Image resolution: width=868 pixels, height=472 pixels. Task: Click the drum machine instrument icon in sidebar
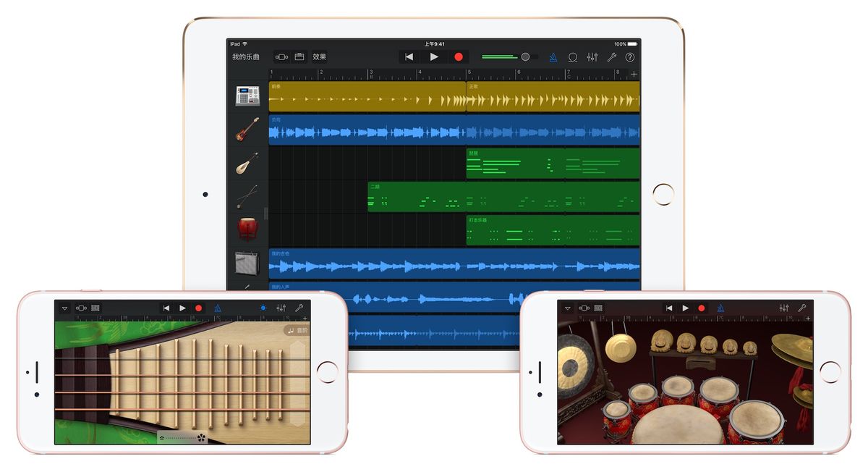[248, 95]
